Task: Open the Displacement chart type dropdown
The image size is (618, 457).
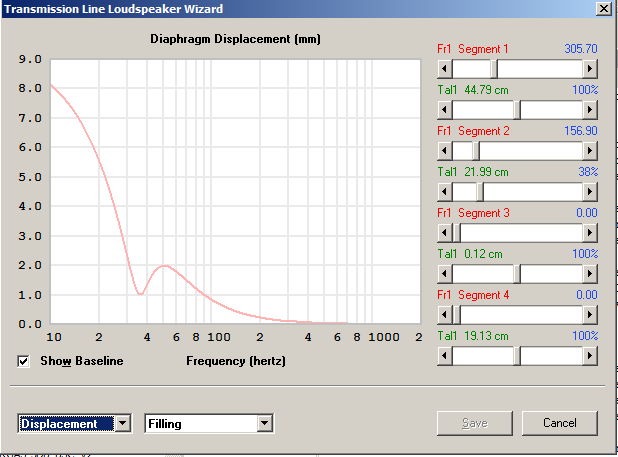Action: click(123, 424)
